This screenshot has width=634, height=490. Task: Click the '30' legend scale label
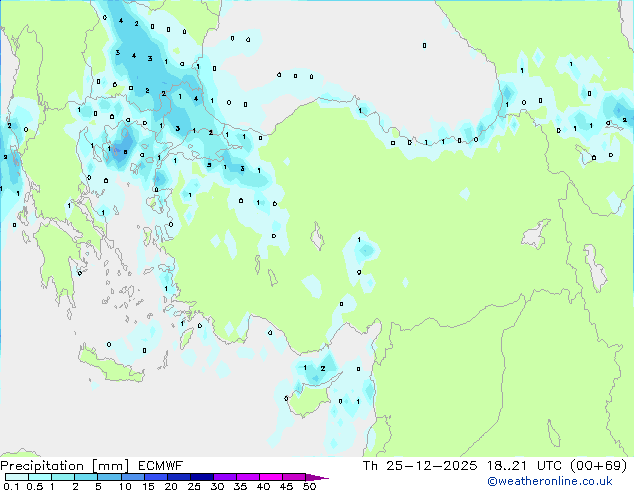pos(217,486)
